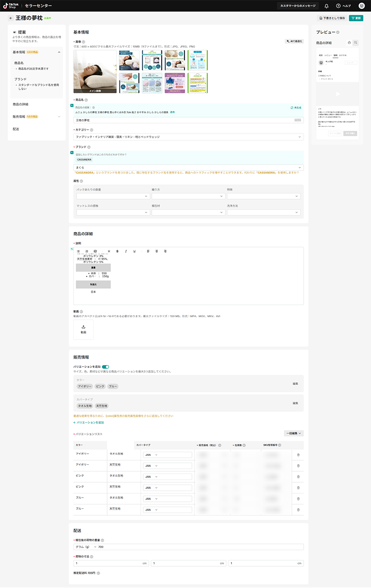Select 配送 in the sidebar
The height and width of the screenshot is (588, 371).
[x=16, y=129]
